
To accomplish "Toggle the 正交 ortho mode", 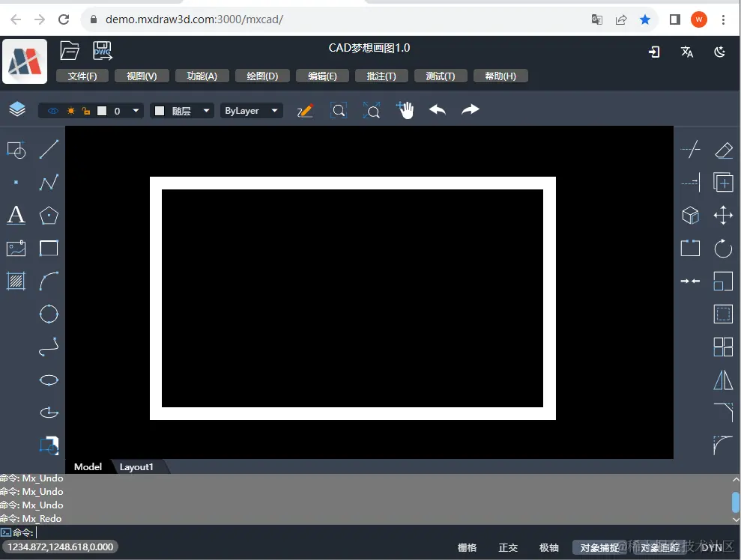I will (x=508, y=547).
